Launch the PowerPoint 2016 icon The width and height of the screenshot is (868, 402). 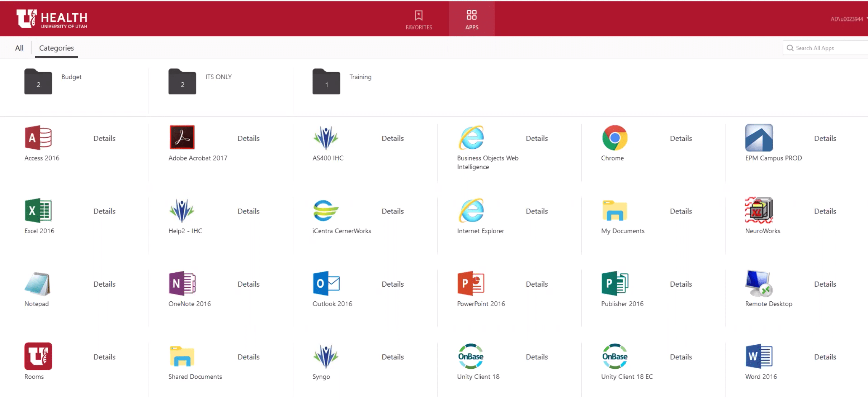click(x=471, y=283)
